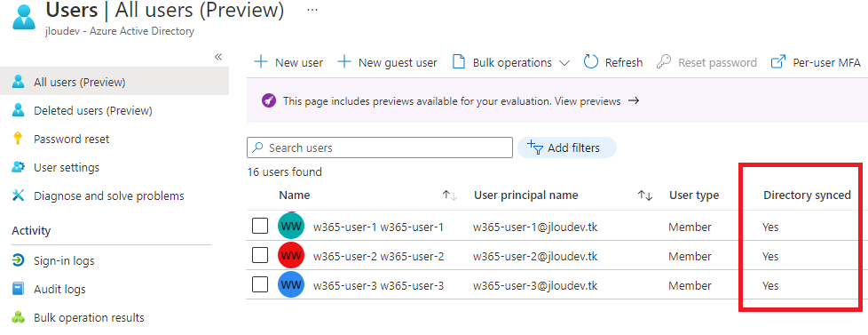This screenshot has height=335, width=868.
Task: Click the Search users input field
Action: pyautogui.click(x=380, y=148)
